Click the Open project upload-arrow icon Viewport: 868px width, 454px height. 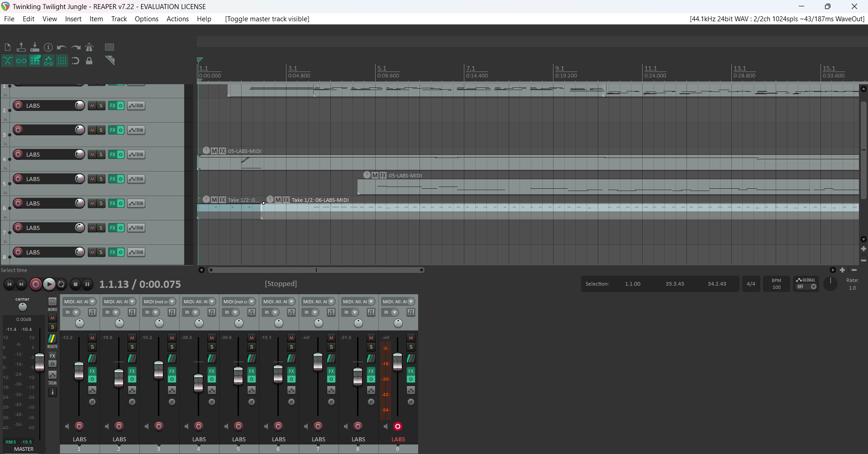(21, 47)
